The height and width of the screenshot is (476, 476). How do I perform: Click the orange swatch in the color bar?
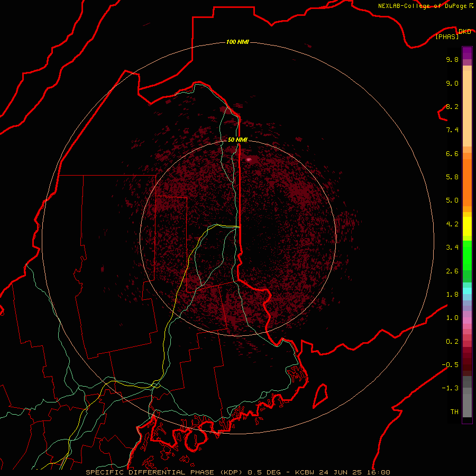point(467,182)
